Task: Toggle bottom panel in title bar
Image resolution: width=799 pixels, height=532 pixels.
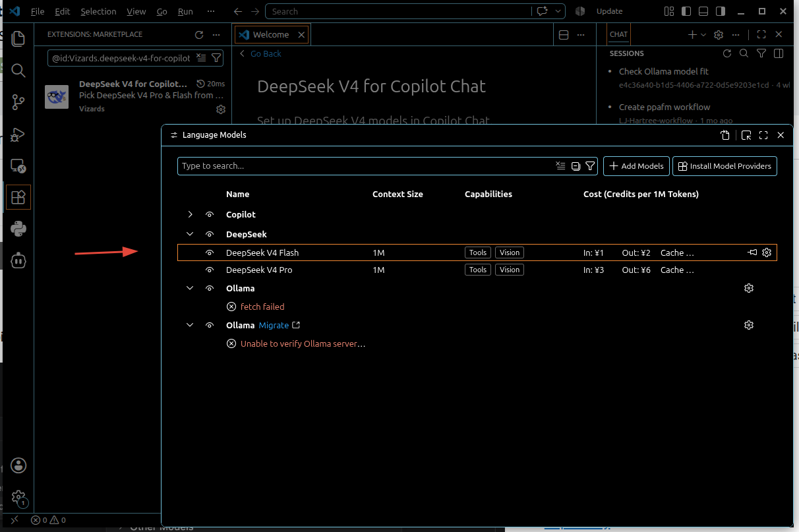Action: [703, 11]
